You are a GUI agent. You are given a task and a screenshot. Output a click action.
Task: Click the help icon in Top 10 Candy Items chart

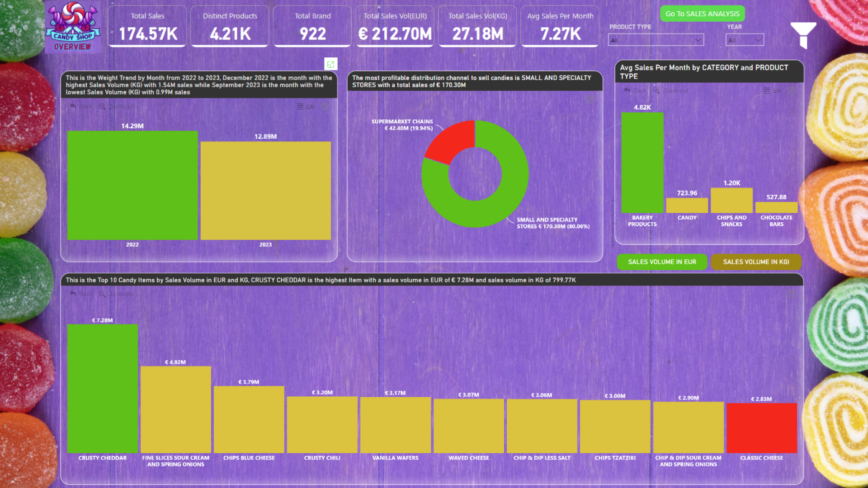coord(791,295)
